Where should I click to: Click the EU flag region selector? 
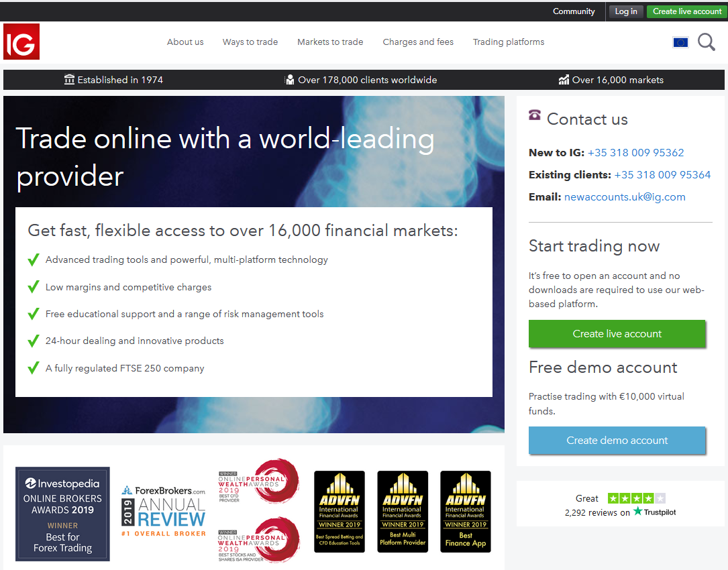(680, 42)
